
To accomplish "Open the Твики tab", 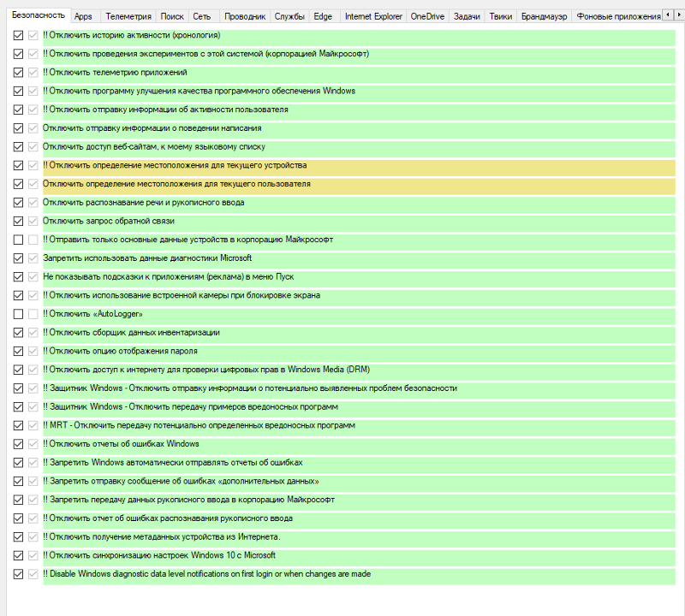I will [x=501, y=16].
